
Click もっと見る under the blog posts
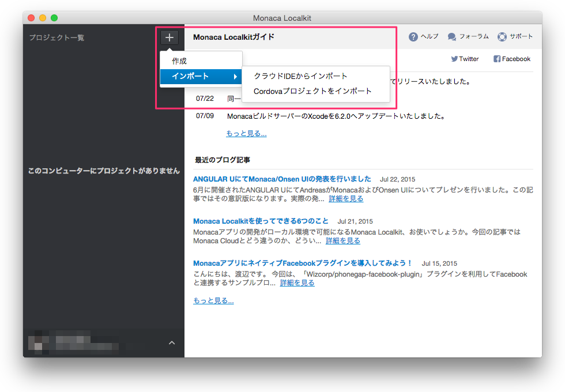click(213, 300)
